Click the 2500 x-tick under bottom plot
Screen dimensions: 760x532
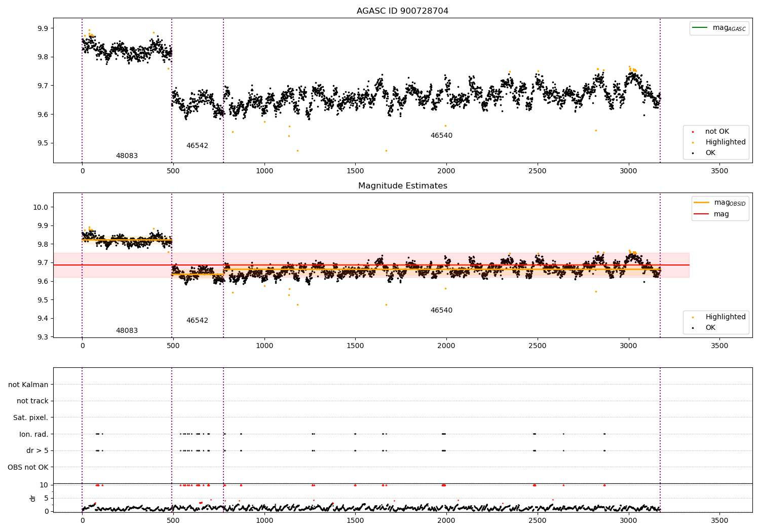[x=538, y=521]
